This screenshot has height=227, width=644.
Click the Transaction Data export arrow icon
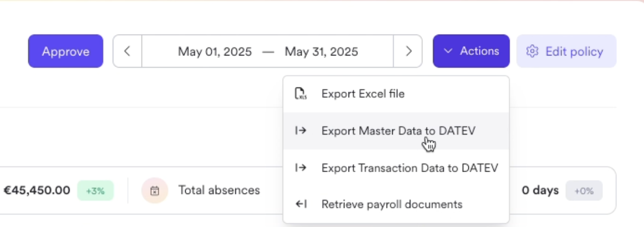[x=301, y=168]
